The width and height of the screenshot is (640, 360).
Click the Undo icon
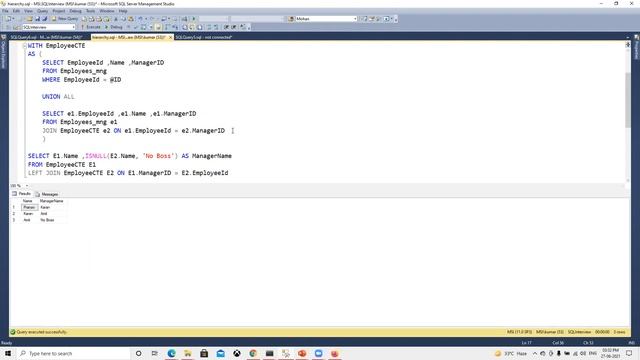[x=140, y=19]
